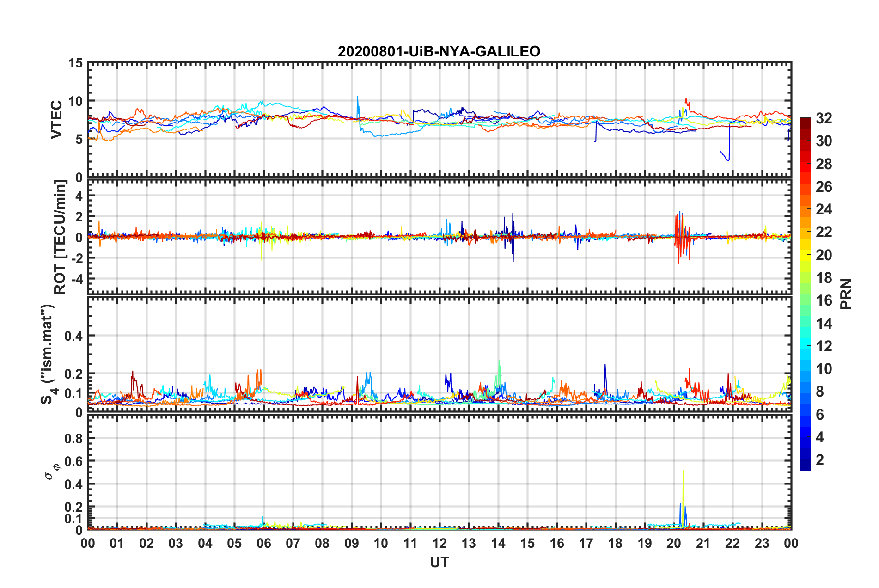Click the 4 tick on ROT axis
Image resolution: width=879 pixels, height=588 pixels.
(x=79, y=196)
